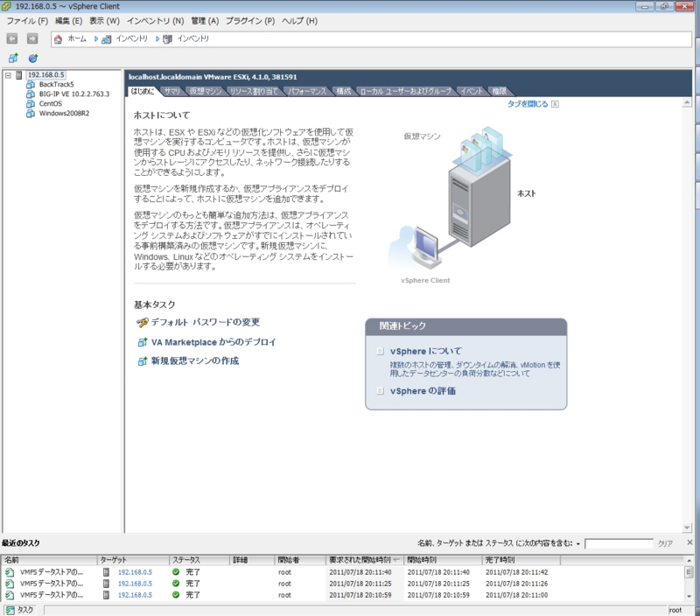The height and width of the screenshot is (616, 700).
Task: Sort tasks by ステータス column header
Action: (199, 560)
